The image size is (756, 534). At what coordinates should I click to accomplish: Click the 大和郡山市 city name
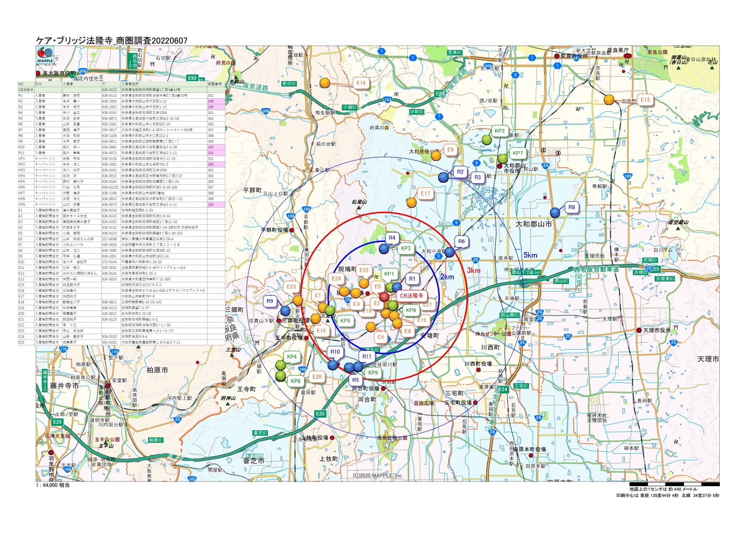pyautogui.click(x=534, y=224)
